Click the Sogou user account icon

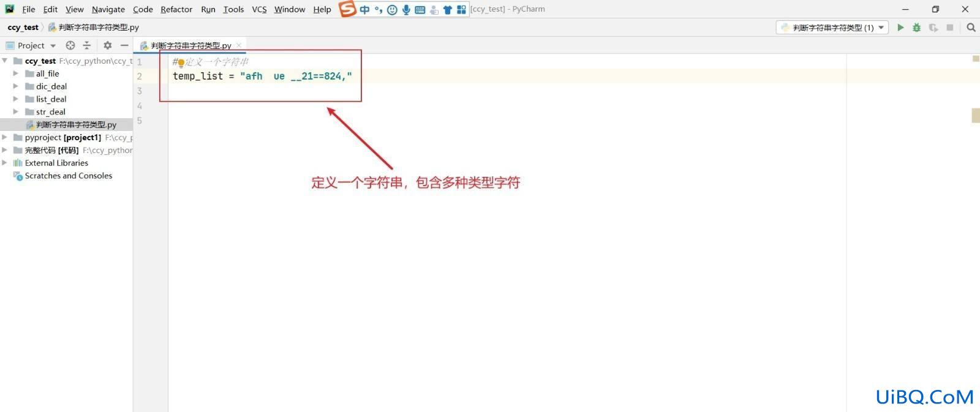tap(434, 10)
